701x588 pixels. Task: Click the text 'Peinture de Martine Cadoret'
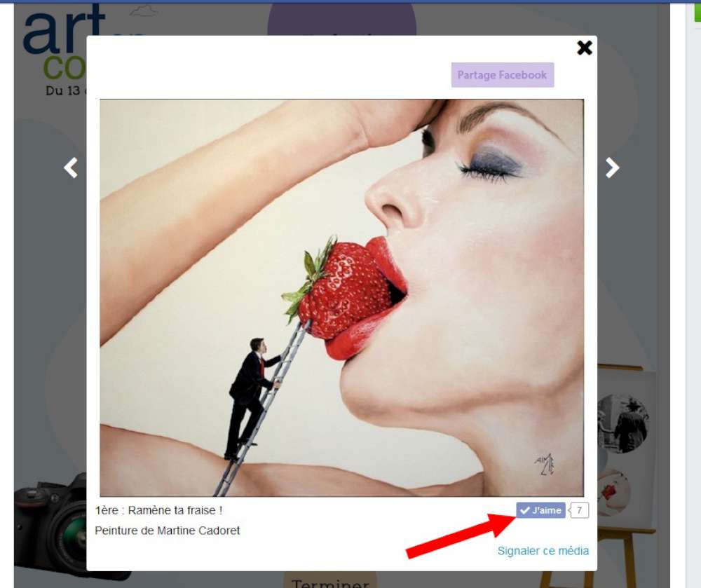tap(168, 531)
